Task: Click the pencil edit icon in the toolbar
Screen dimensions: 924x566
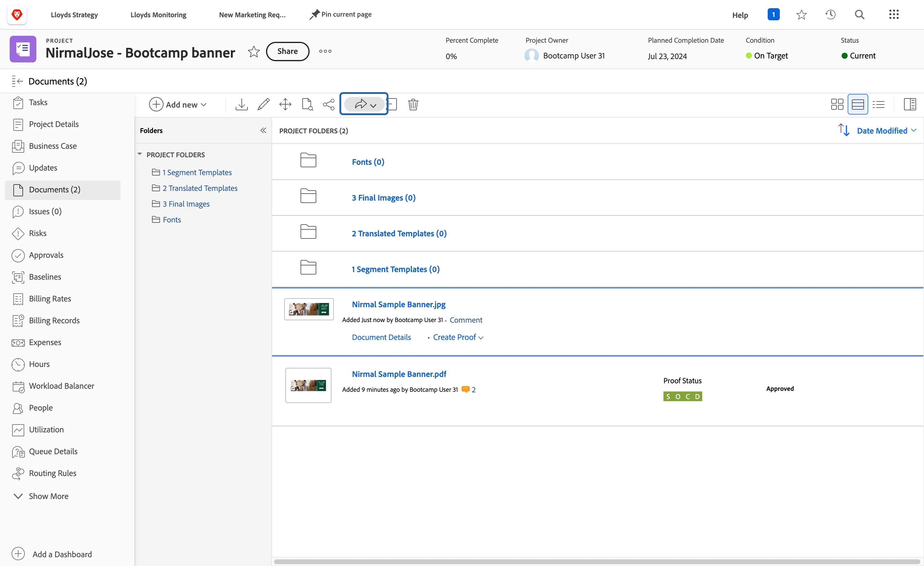Action: pyautogui.click(x=263, y=104)
